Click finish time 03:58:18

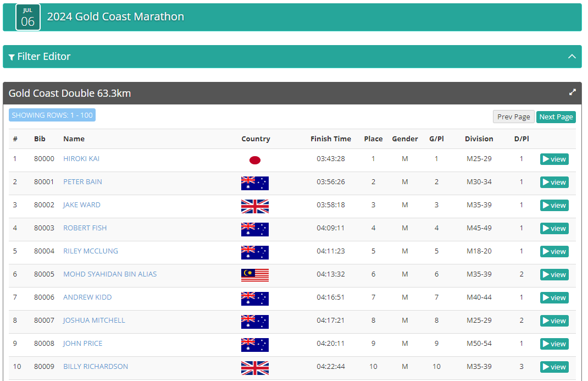[331, 205]
